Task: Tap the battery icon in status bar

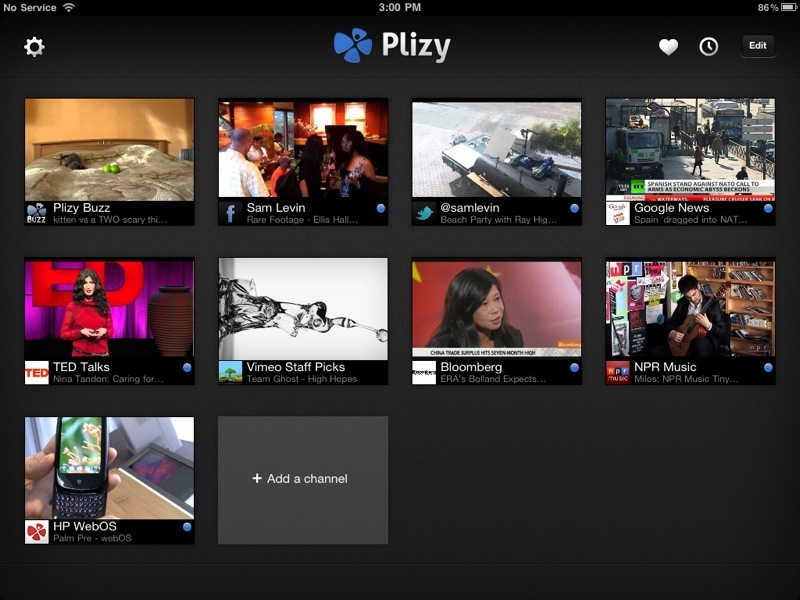Action: click(789, 7)
